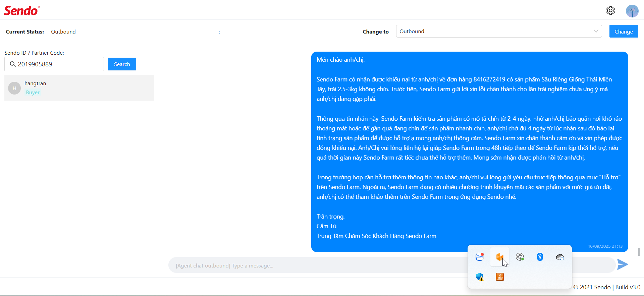
Task: Click the Sendo logo
Action: point(22,11)
